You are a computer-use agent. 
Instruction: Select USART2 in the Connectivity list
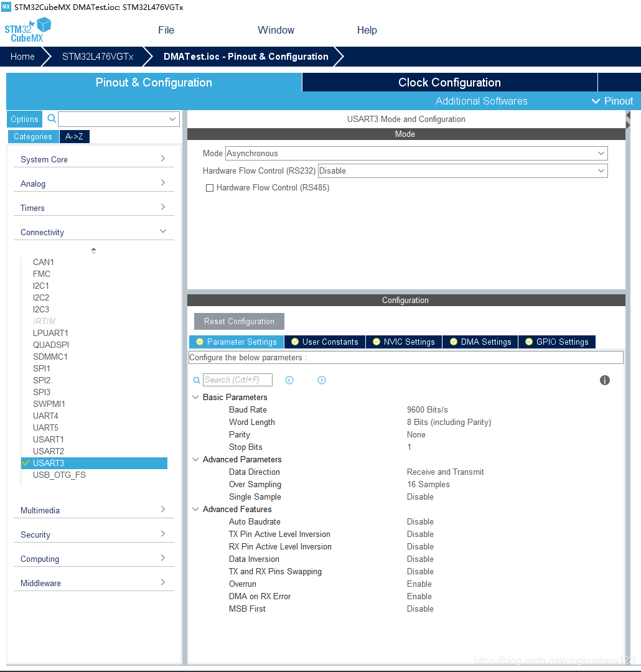tap(49, 451)
